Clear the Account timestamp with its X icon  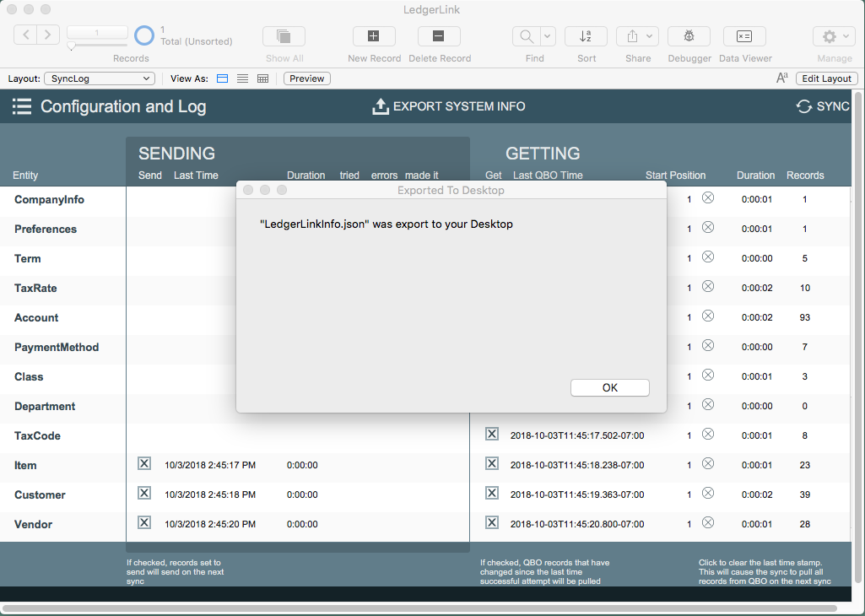click(x=708, y=316)
